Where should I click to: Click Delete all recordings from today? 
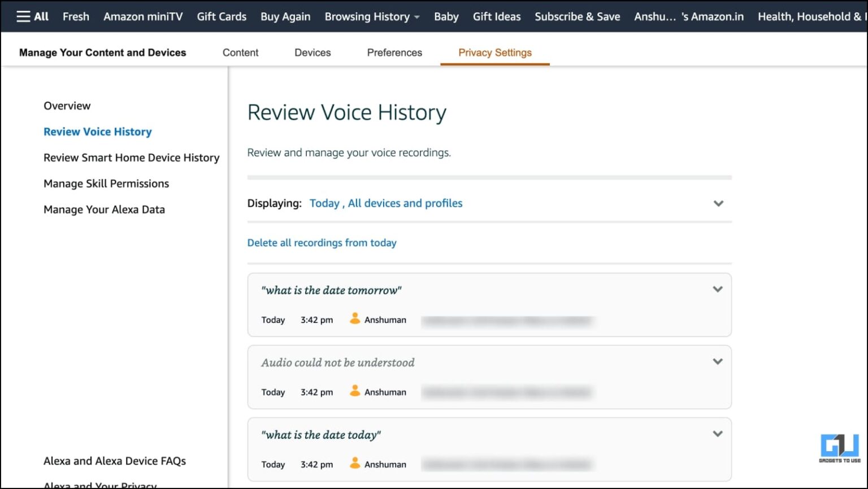(322, 243)
